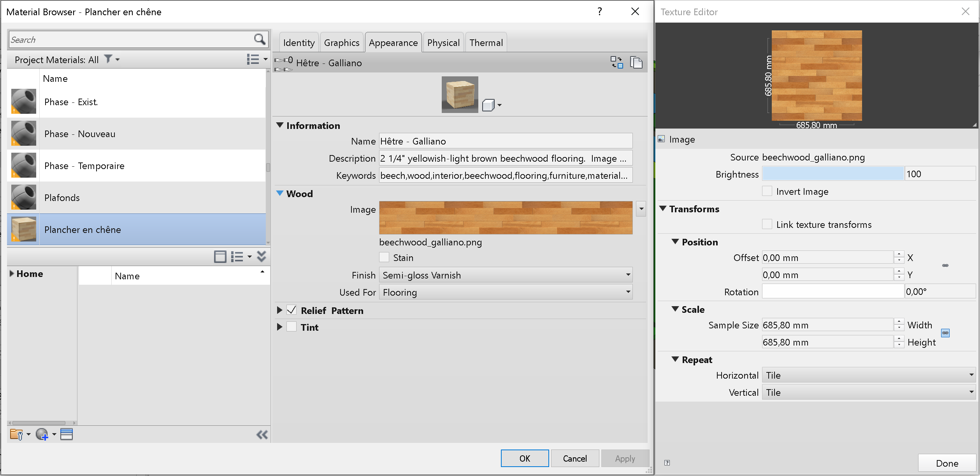Screen dimensions: 980x476
Task: Enable Link texture transforms checkbox
Action: click(767, 224)
